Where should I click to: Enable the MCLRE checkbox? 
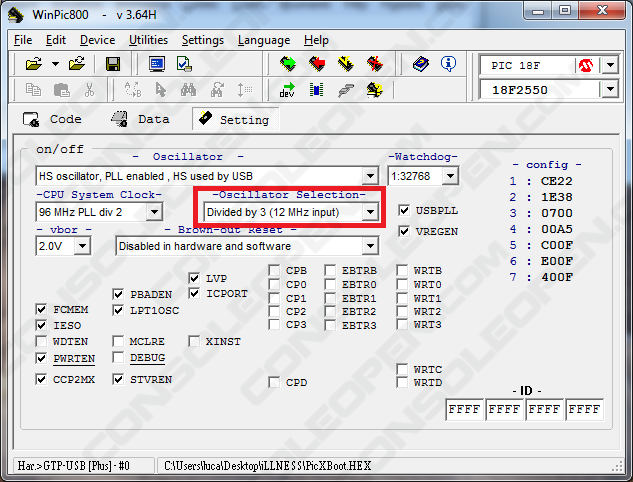(x=118, y=342)
